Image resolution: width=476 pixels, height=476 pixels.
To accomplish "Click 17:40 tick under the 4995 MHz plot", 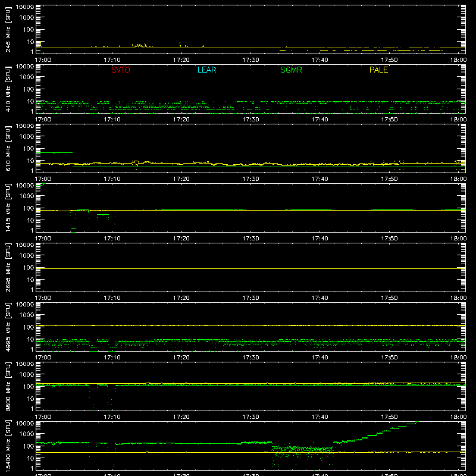I will coord(320,358).
